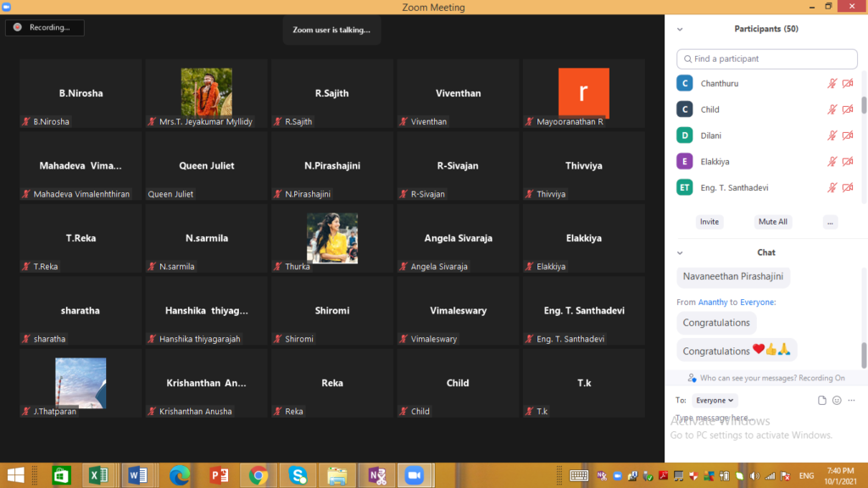The height and width of the screenshot is (488, 868).
Task: Select the Mayooranathan R video tile
Action: (583, 93)
